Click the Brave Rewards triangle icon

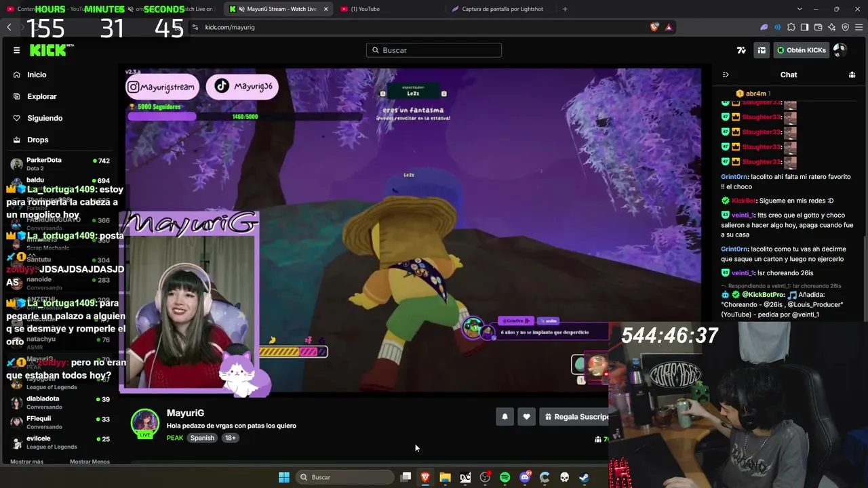tap(669, 27)
